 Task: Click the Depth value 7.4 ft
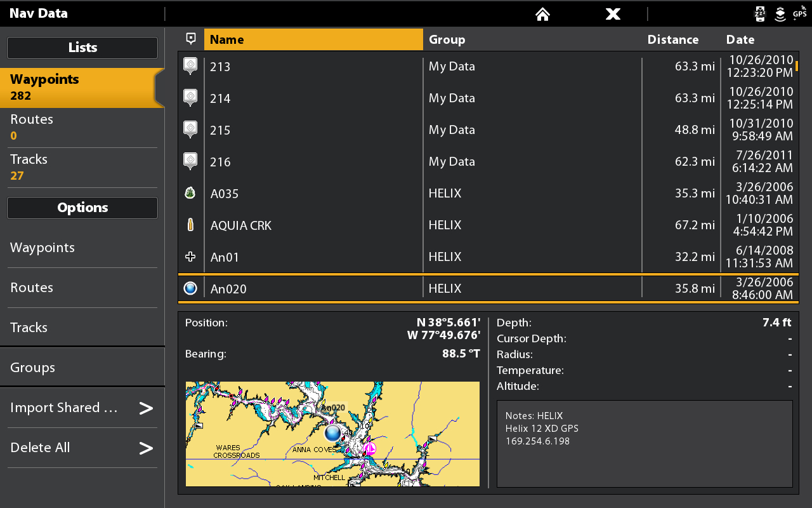[777, 323]
